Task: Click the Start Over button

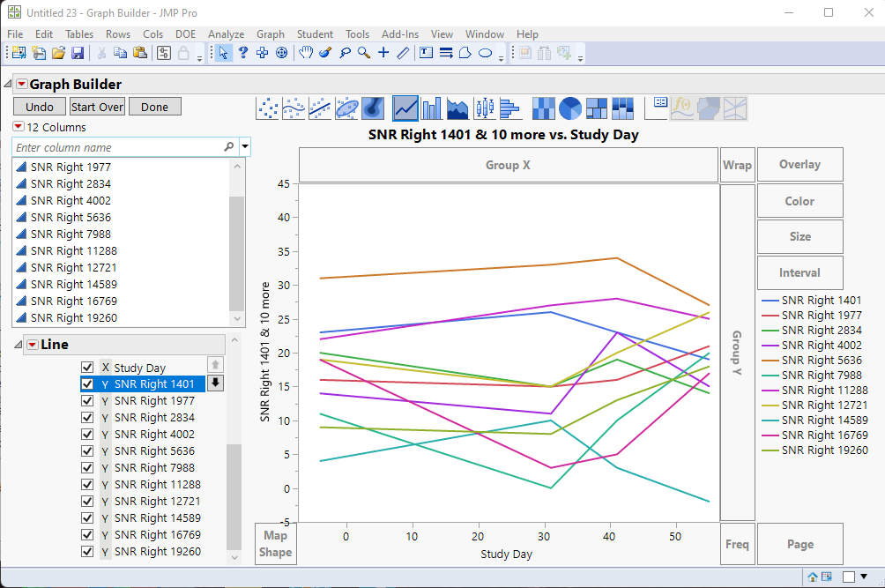Action: [x=97, y=107]
